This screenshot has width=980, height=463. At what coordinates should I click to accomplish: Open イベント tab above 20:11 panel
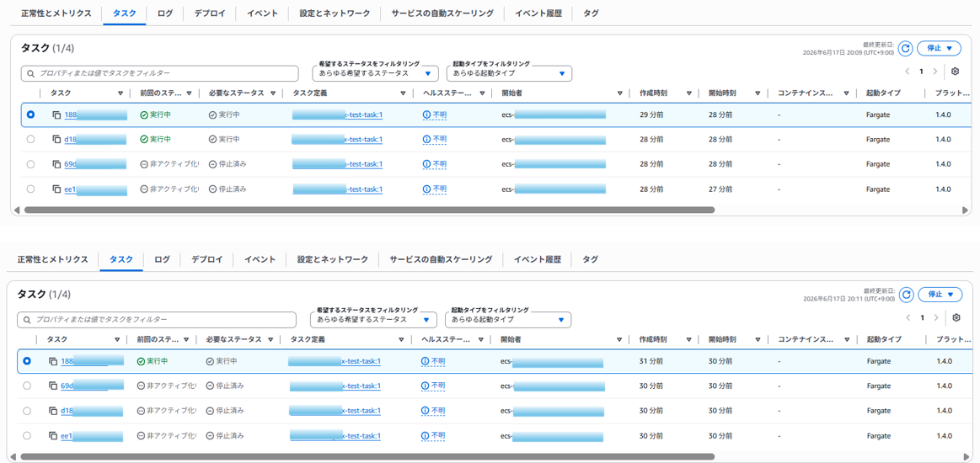click(x=260, y=259)
